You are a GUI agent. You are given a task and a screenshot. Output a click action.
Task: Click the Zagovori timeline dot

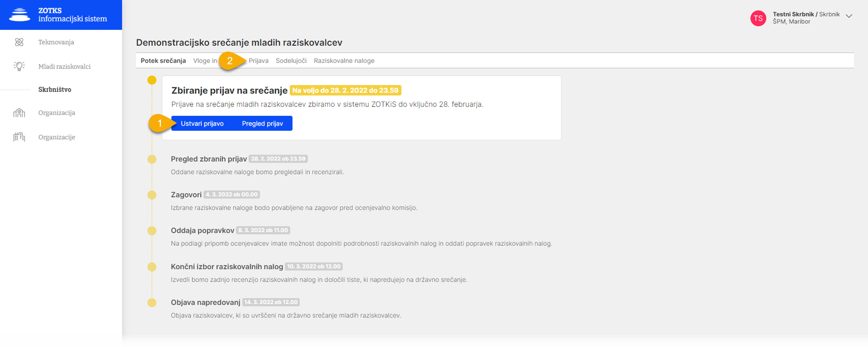tap(152, 195)
